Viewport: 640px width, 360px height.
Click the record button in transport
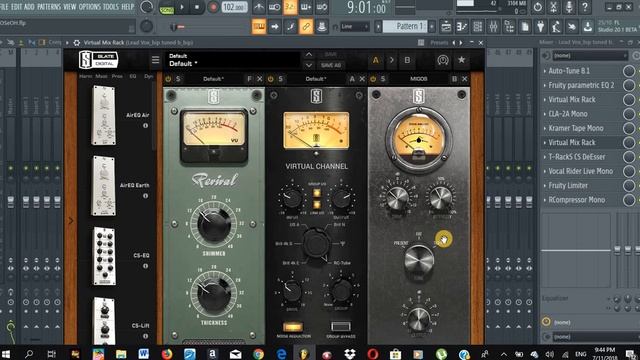click(213, 7)
